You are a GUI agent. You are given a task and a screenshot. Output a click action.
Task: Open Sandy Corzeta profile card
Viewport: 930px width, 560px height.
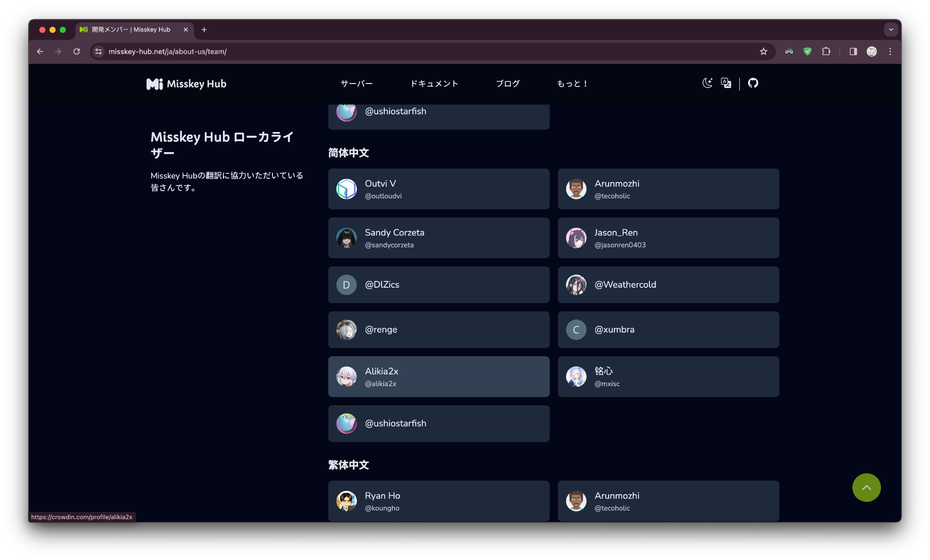(x=439, y=238)
